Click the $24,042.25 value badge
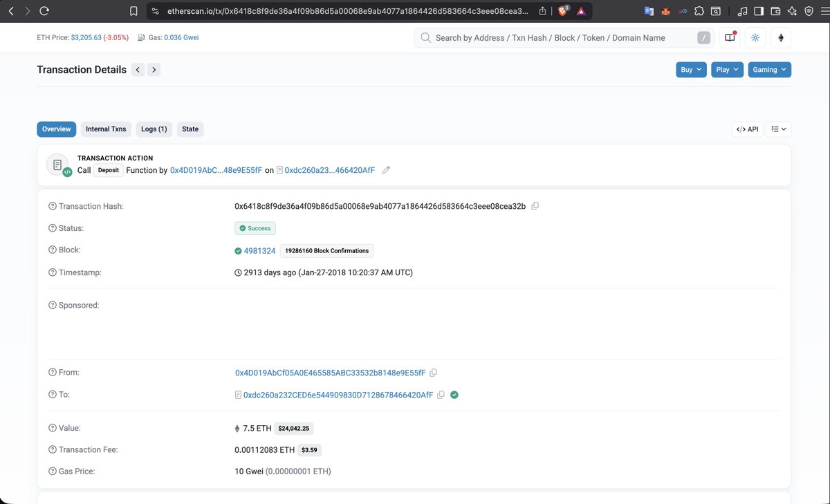Image resolution: width=830 pixels, height=504 pixels. (294, 429)
